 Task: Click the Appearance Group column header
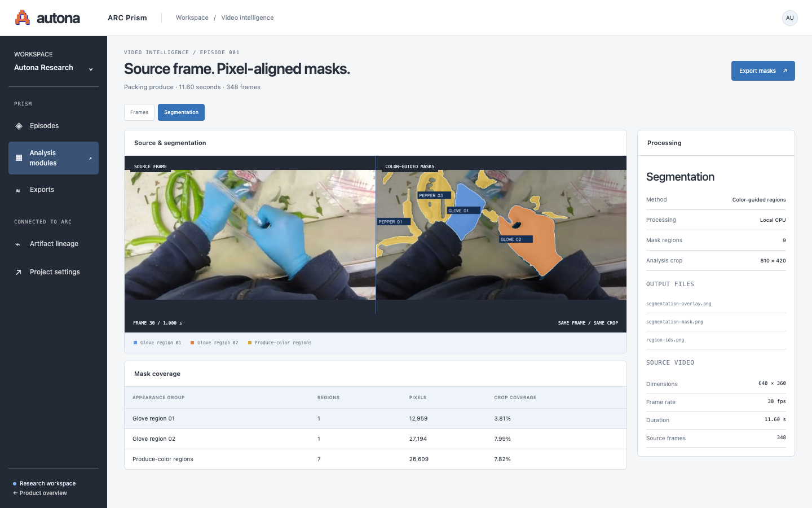158,397
